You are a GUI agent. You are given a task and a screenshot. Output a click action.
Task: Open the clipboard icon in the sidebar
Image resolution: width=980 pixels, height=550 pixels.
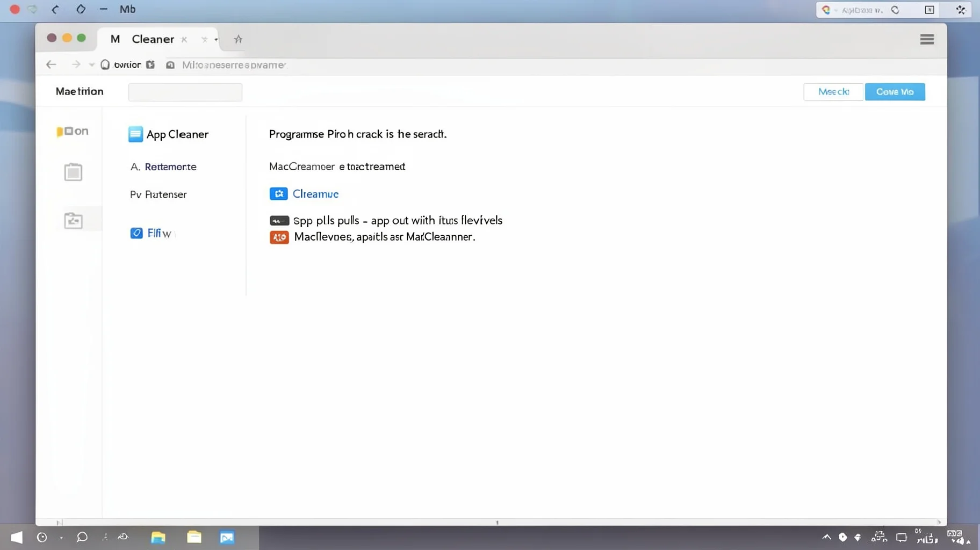click(x=73, y=172)
